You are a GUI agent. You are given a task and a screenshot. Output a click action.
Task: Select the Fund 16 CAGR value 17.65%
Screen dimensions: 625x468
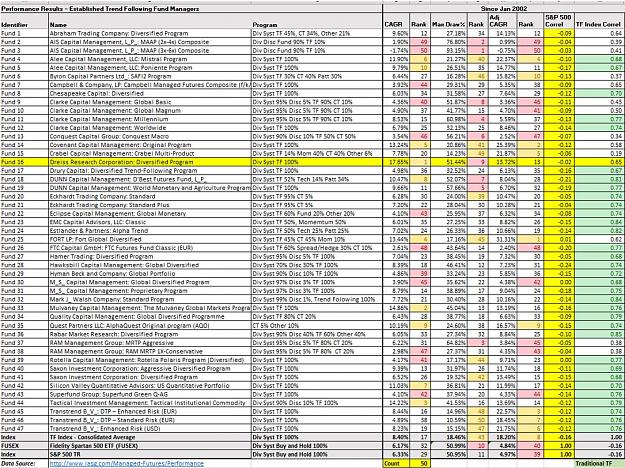click(396, 162)
